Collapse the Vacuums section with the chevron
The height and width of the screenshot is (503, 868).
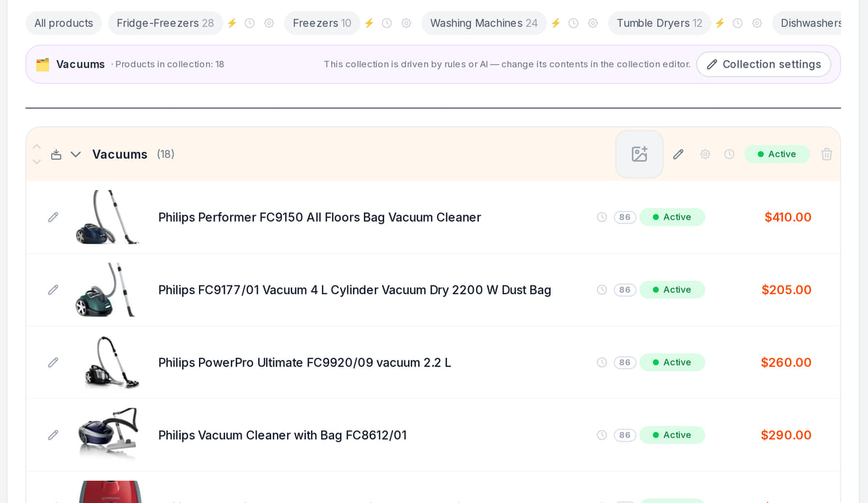76,154
